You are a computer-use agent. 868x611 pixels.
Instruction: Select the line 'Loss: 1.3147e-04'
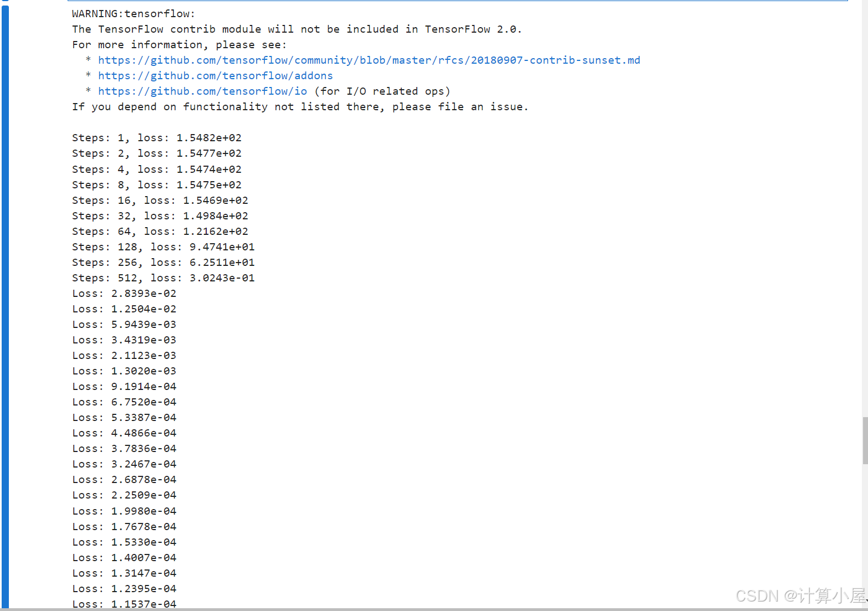pyautogui.click(x=124, y=573)
